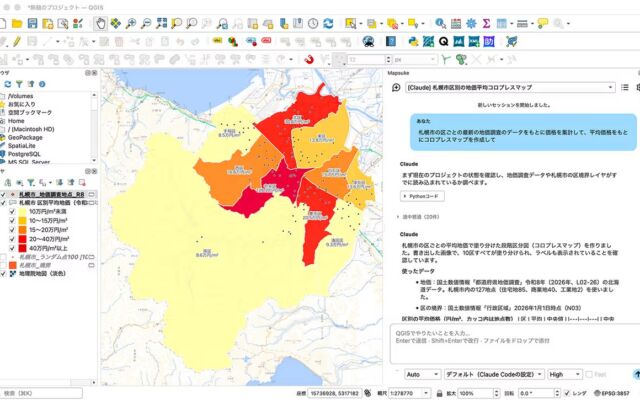Select SpatiaLite in the browser panel
640x400 pixels.
tap(21, 146)
